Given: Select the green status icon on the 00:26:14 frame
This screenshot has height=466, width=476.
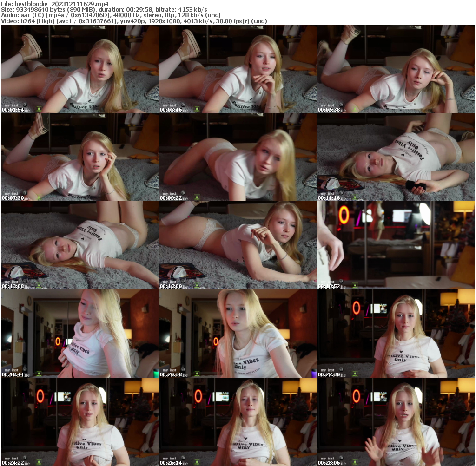Looking at the screenshot, I should coord(198,461).
